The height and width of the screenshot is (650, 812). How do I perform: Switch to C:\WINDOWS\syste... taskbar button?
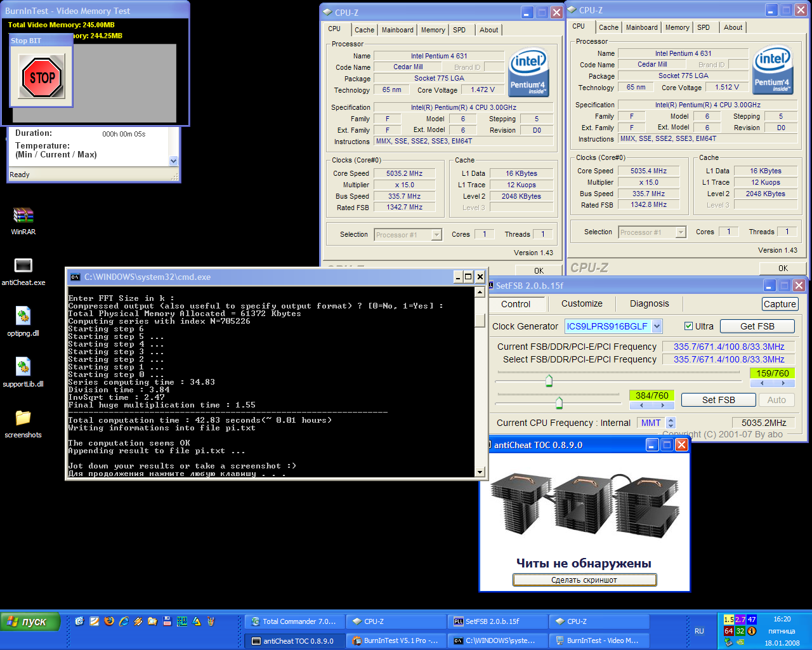point(497,640)
